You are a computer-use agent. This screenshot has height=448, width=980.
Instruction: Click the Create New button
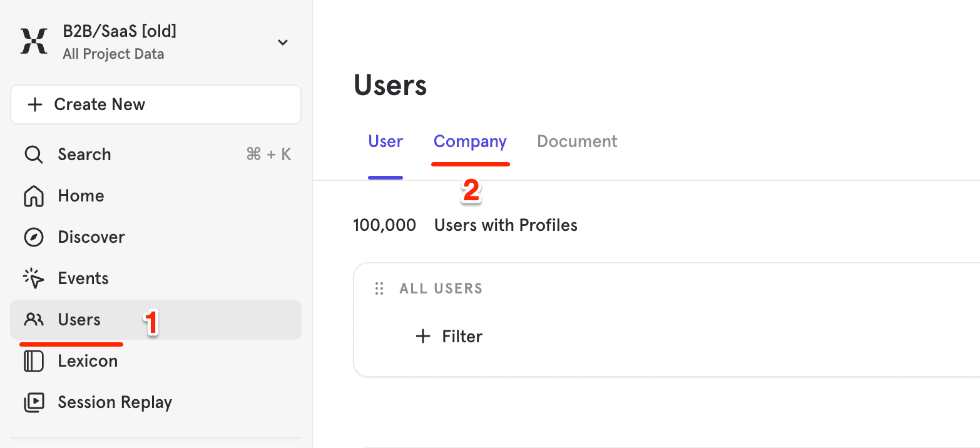click(x=155, y=104)
